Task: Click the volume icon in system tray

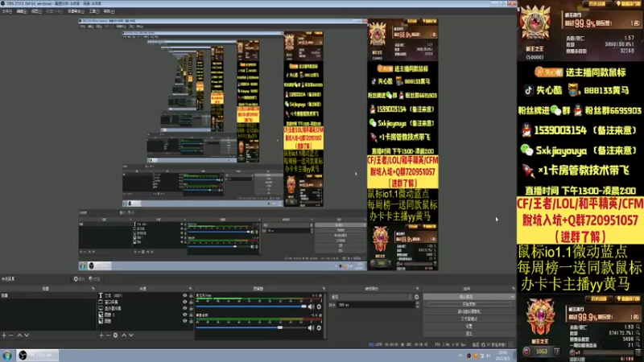Action: click(489, 356)
